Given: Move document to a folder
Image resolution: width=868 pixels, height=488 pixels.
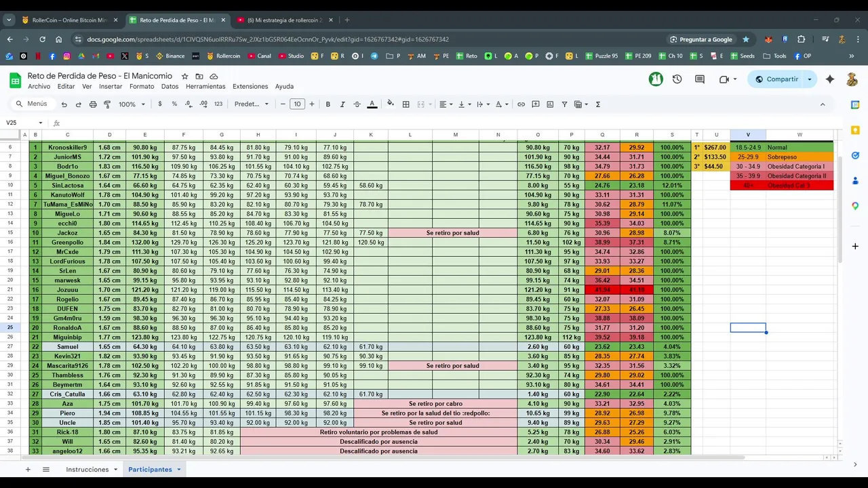Looking at the screenshot, I should [x=199, y=77].
